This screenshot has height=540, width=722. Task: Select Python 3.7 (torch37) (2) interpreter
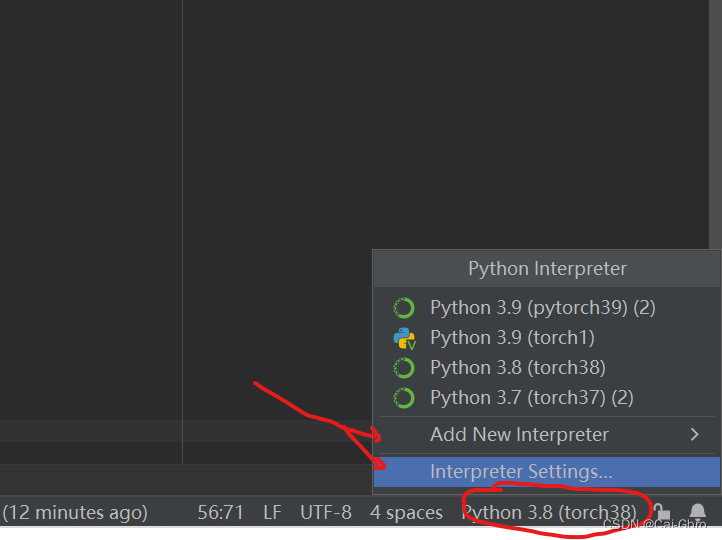[547, 398]
